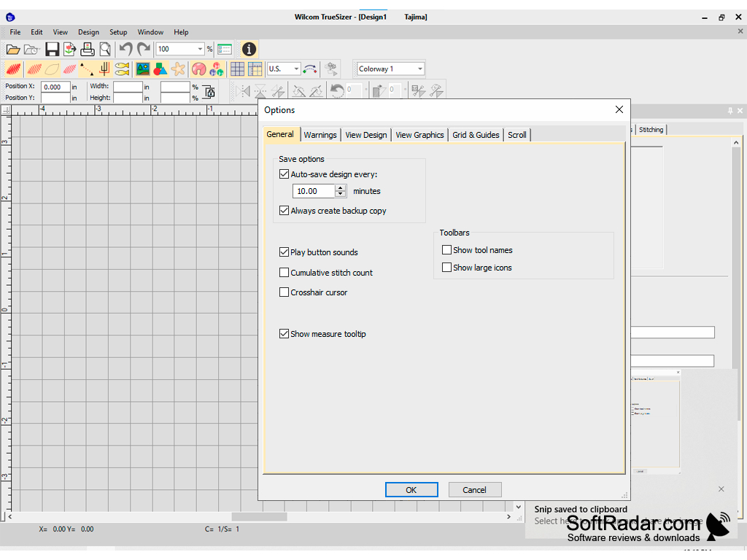Toggle the Show Bitmaps landscape icon

coord(142,69)
